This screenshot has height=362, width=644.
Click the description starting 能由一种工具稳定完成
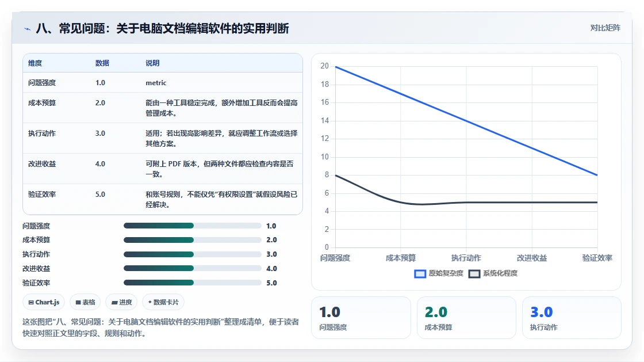pos(221,108)
